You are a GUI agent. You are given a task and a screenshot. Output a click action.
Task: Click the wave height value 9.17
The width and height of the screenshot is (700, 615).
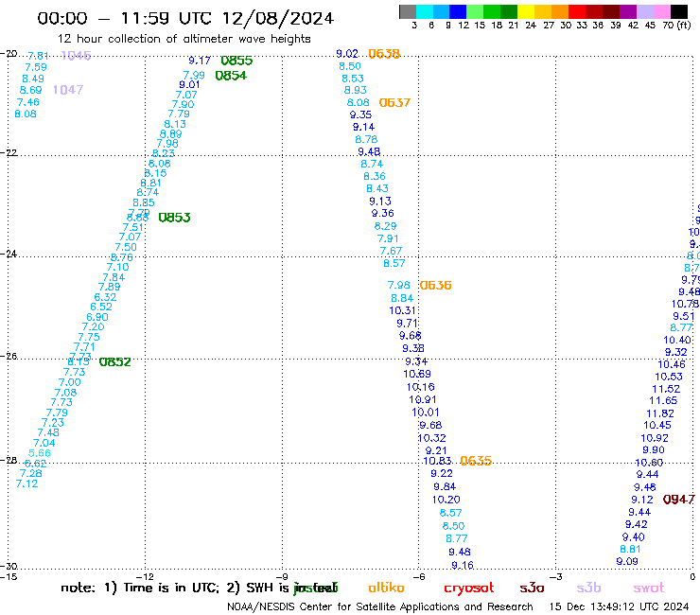(x=199, y=61)
